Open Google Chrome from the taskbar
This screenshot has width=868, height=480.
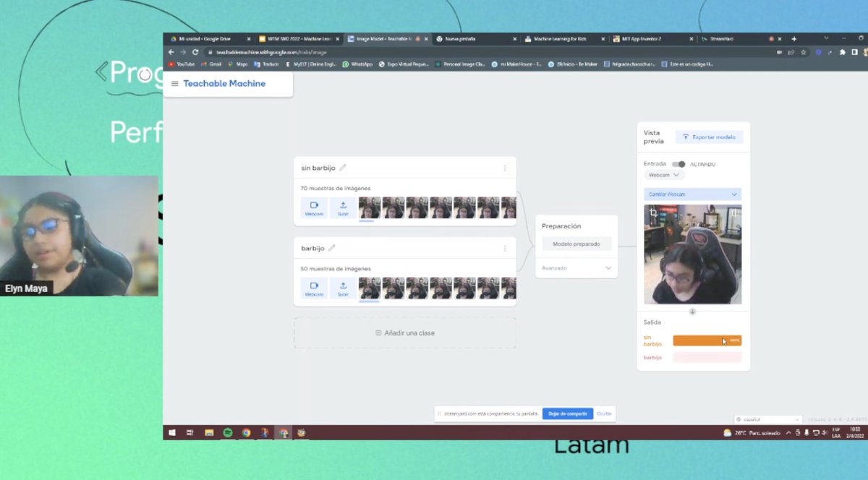pos(246,432)
